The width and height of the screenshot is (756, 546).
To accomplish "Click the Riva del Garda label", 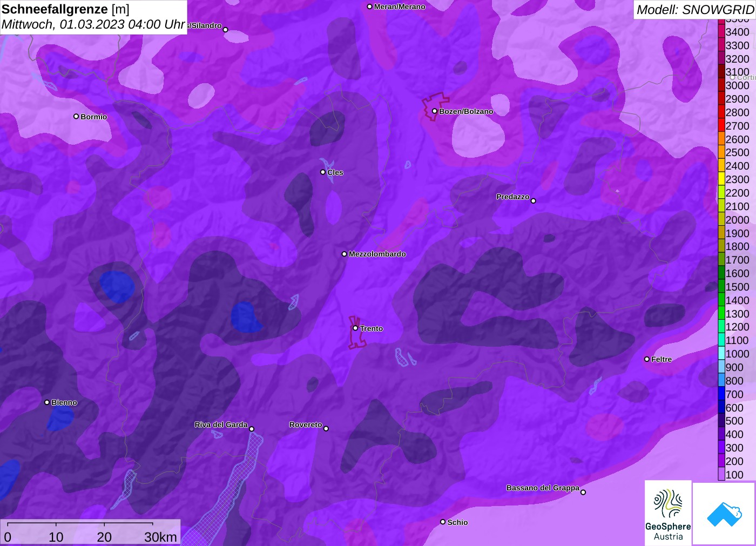I will point(221,424).
